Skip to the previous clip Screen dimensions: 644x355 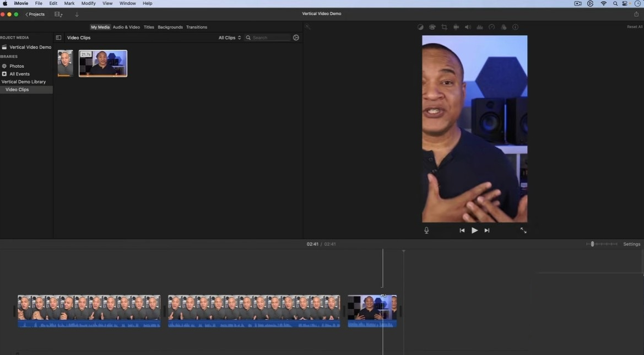tap(462, 230)
